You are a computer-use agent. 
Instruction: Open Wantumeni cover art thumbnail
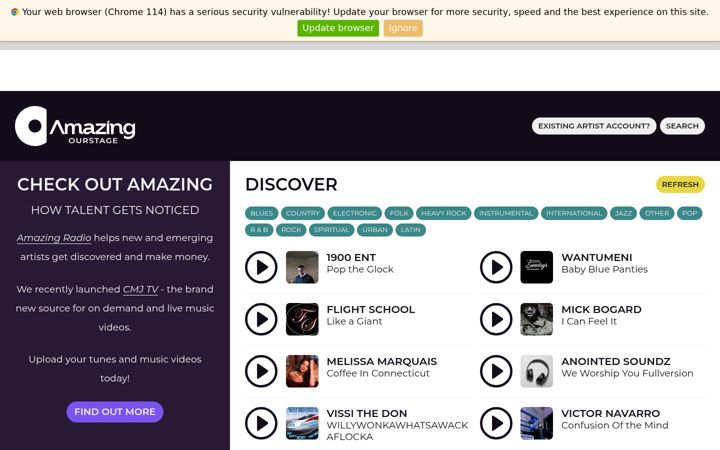[x=537, y=267]
